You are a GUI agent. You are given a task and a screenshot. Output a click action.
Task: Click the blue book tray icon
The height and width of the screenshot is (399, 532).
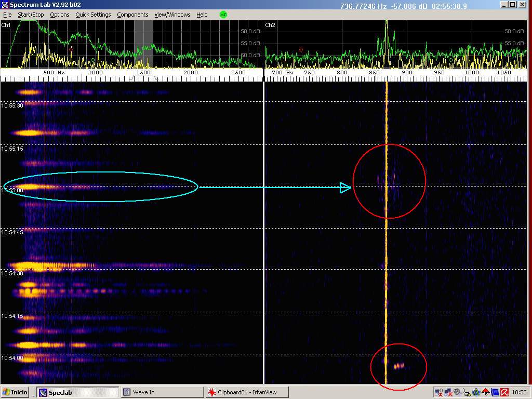494,392
